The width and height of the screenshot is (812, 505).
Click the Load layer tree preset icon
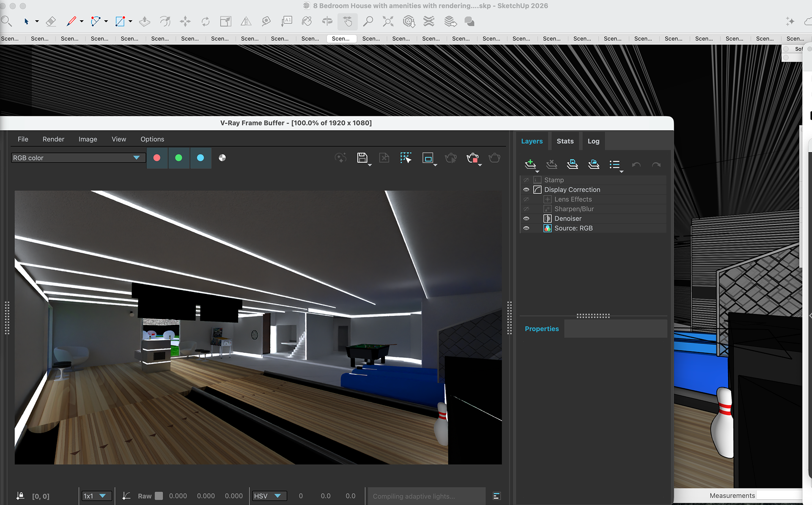[x=593, y=164]
